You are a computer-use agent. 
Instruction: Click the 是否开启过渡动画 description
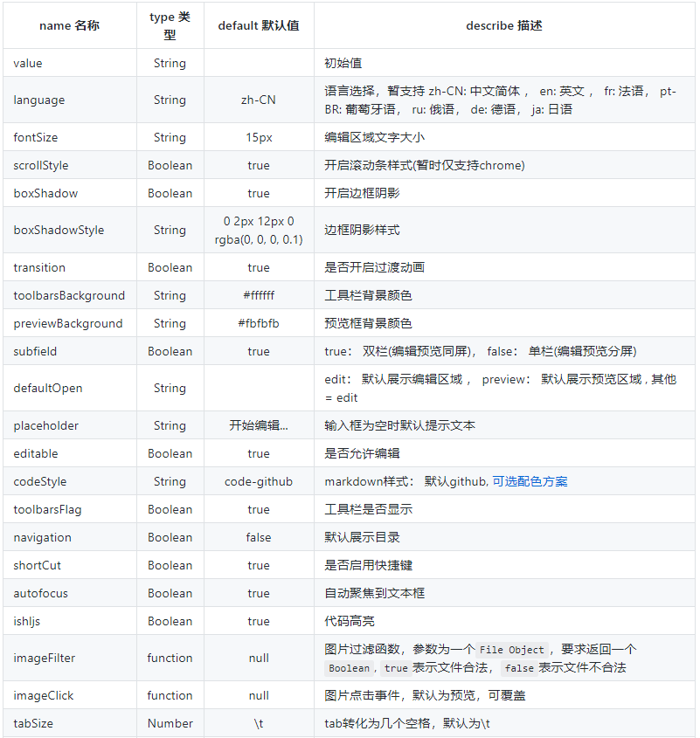tap(375, 267)
